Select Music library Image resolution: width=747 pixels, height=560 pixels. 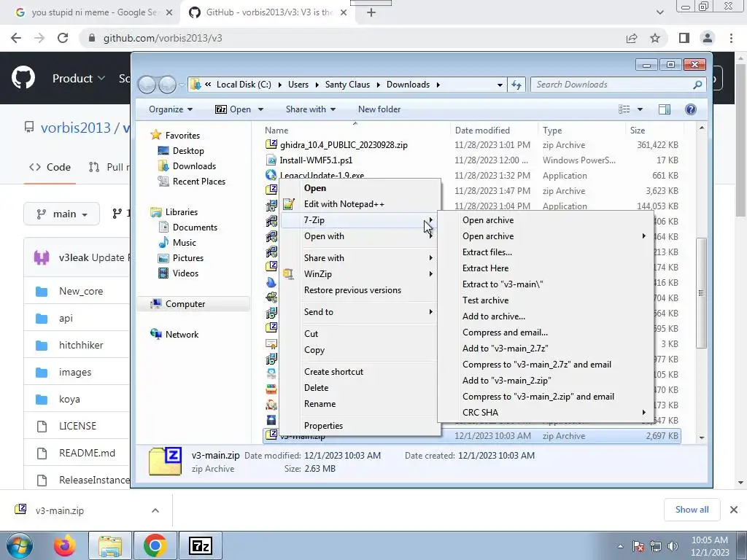(185, 242)
